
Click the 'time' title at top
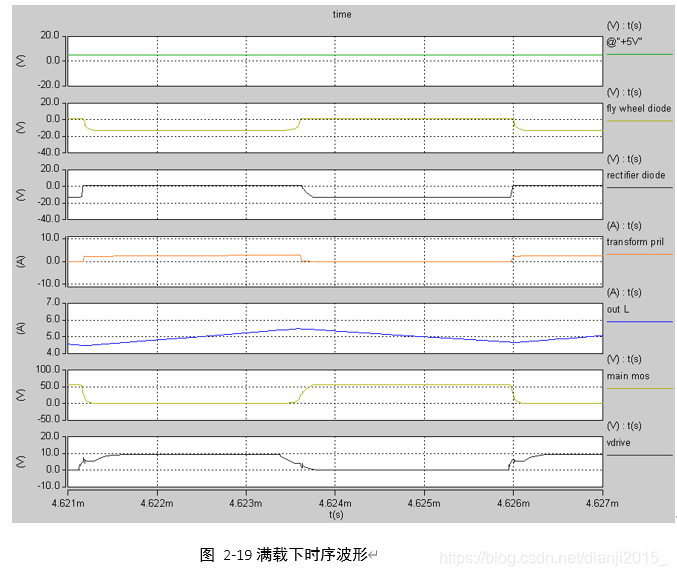342,14
